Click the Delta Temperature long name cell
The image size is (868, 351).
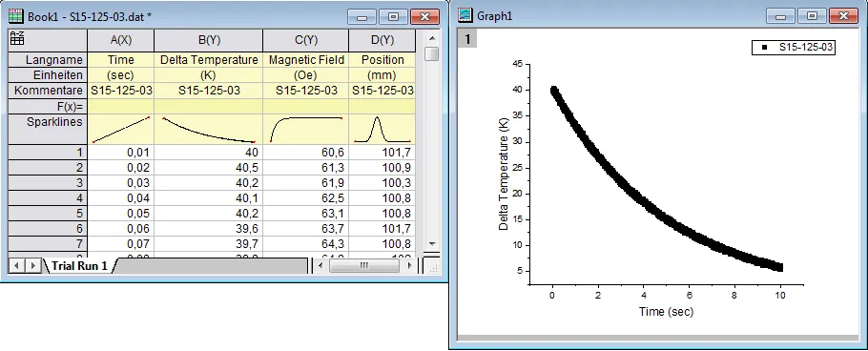click(209, 60)
